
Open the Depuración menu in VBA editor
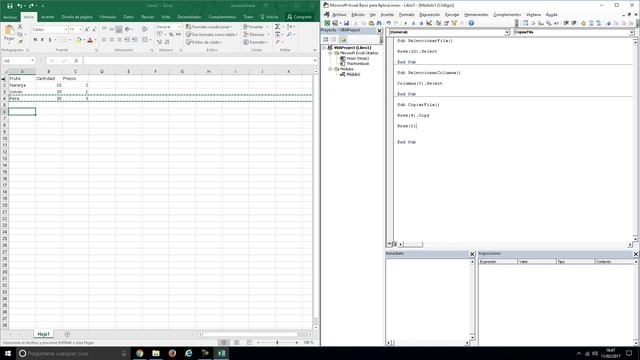tap(429, 15)
